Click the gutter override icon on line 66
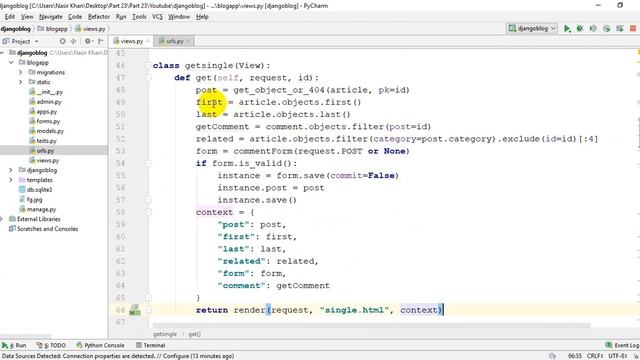 coord(134,310)
